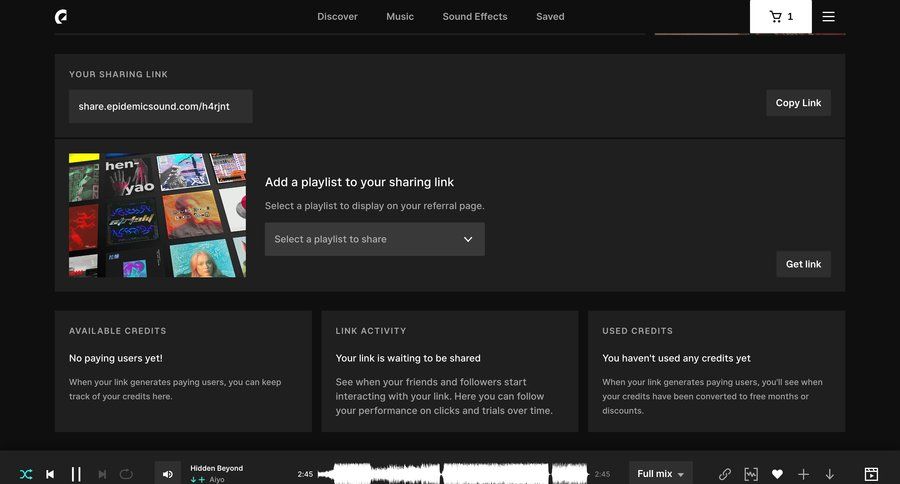Click the LINK ACTIVITY heading
The image size is (900, 484).
pos(371,331)
